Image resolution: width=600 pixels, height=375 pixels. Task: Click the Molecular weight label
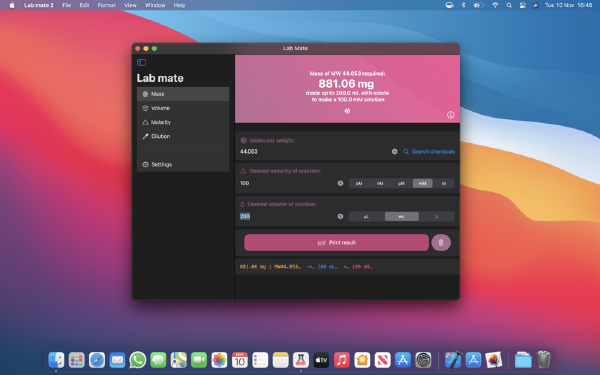tap(272, 140)
